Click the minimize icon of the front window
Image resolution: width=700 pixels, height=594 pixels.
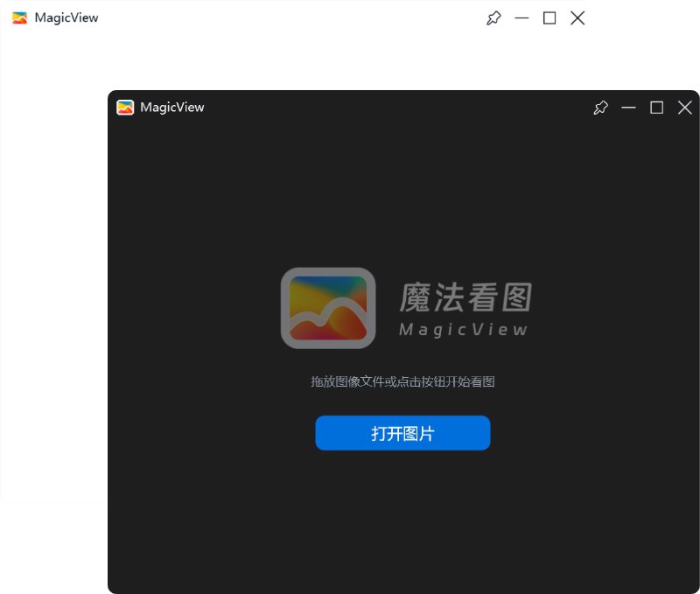tap(628, 108)
